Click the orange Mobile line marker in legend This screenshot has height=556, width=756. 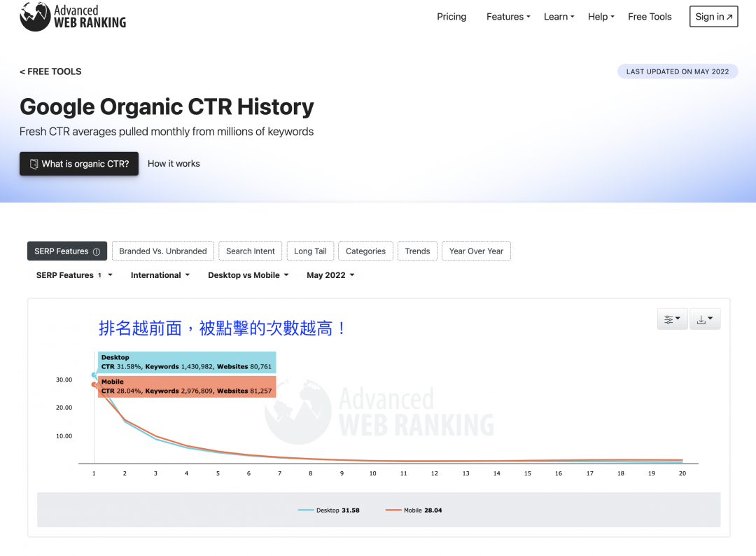tap(392, 510)
